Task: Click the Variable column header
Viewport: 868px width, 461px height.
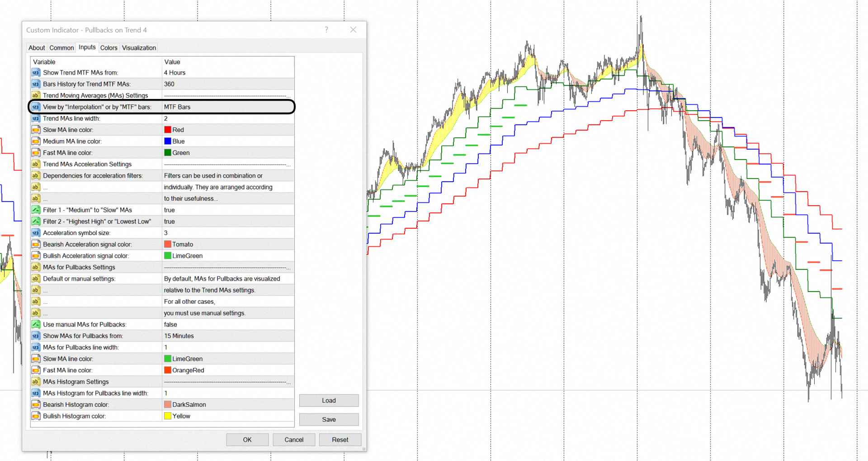Action: click(x=96, y=62)
